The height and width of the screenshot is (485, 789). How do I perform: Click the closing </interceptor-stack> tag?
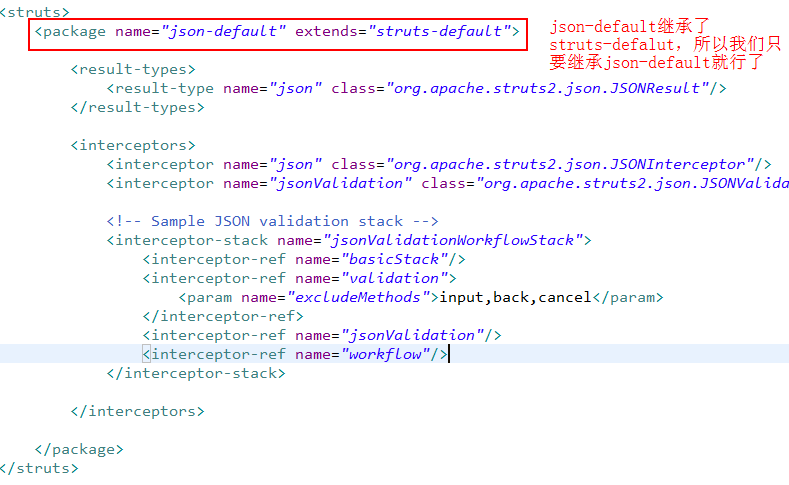[196, 373]
